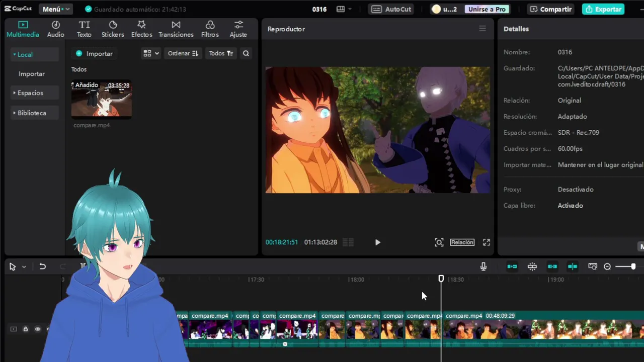Open the selection tool mode dropdown arrow
This screenshot has width=644, height=362.
24,266
